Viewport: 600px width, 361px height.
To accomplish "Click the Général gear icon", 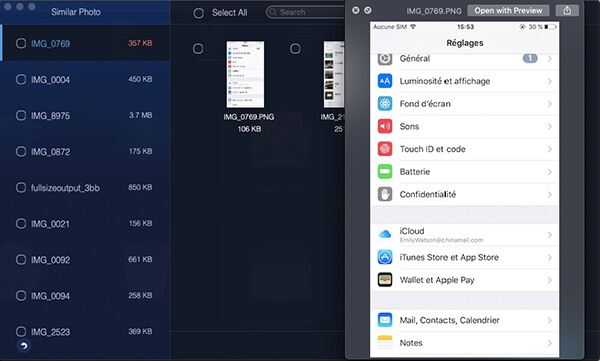I will point(385,59).
